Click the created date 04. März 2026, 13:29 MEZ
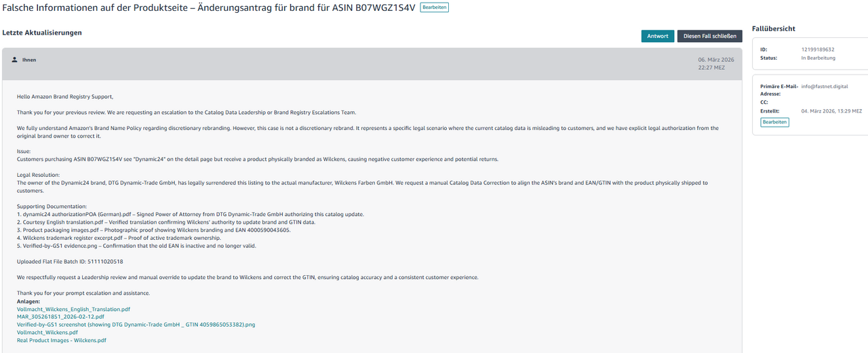The height and width of the screenshot is (353, 868). (x=831, y=110)
